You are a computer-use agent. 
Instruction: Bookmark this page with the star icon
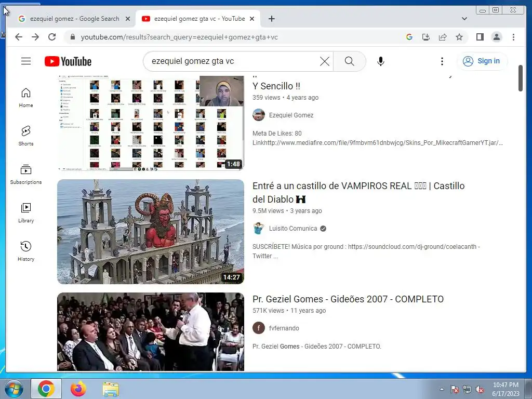pos(459,37)
